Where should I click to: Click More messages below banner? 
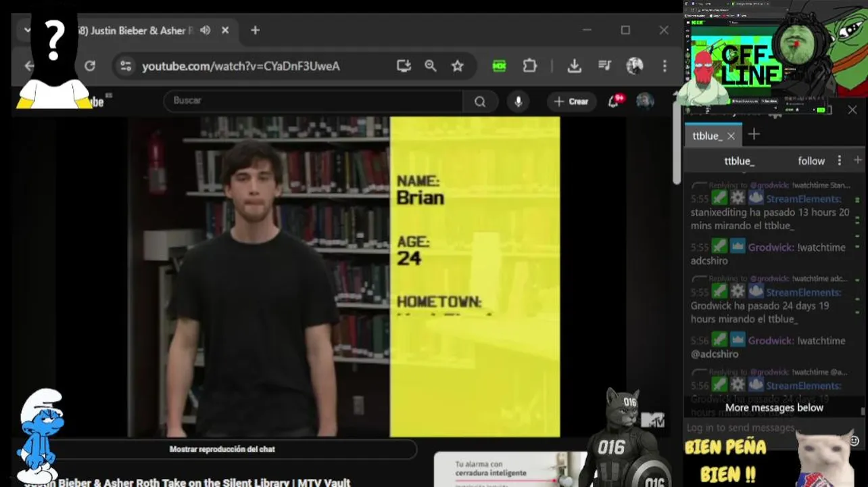(774, 408)
